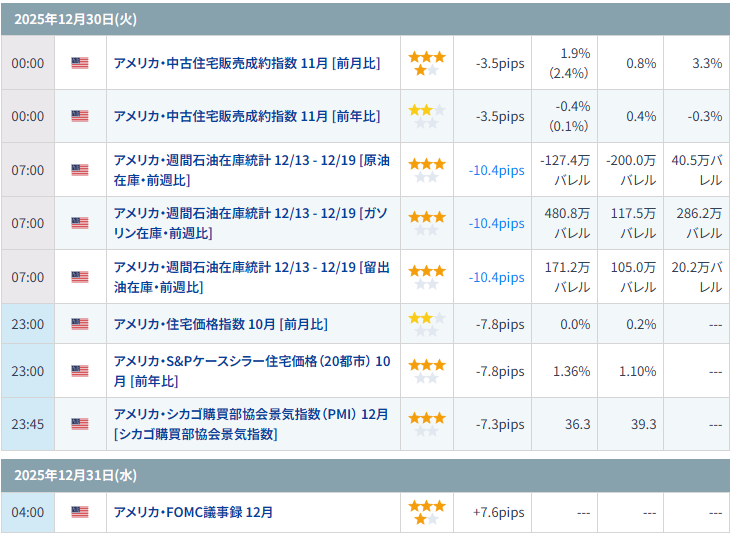Open アメリカ・FOMC議事録 12月 event link
731x533 pixels.
(193, 512)
